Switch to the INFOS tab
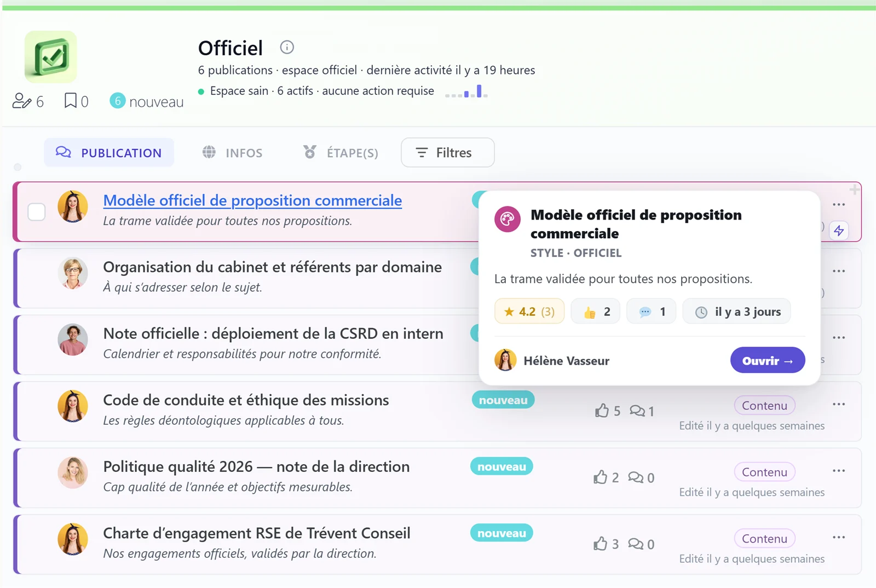This screenshot has height=588, width=876. 232,153
